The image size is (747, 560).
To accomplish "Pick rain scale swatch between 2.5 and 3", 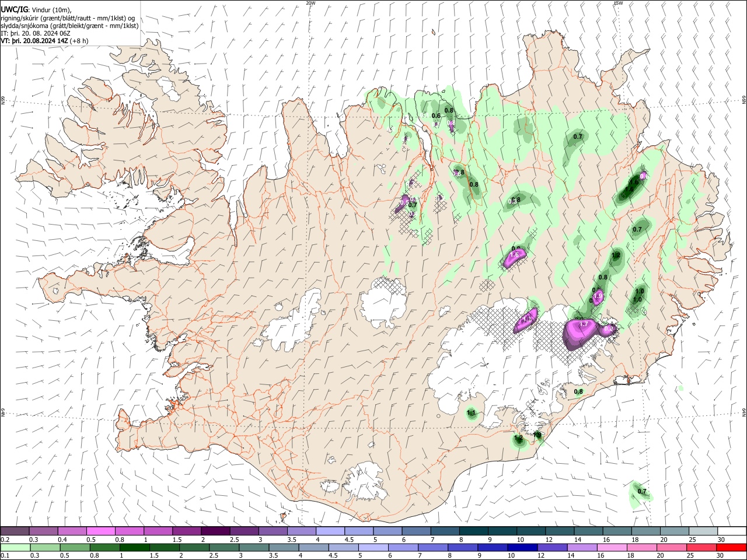I will pyautogui.click(x=224, y=547).
